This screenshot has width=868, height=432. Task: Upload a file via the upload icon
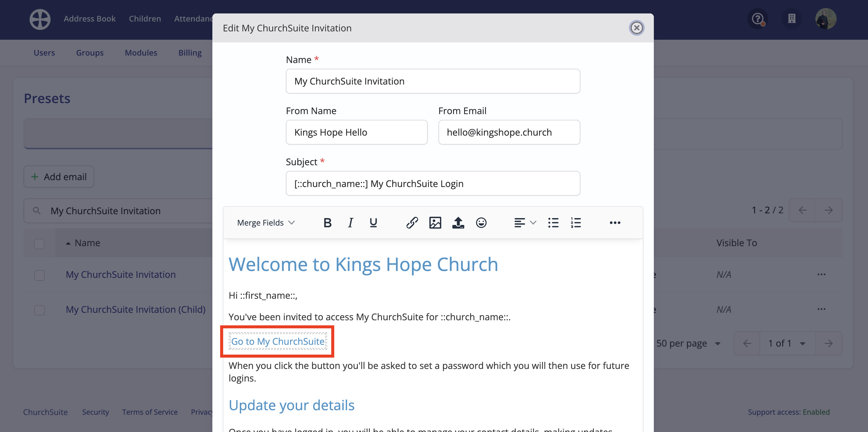[458, 223]
